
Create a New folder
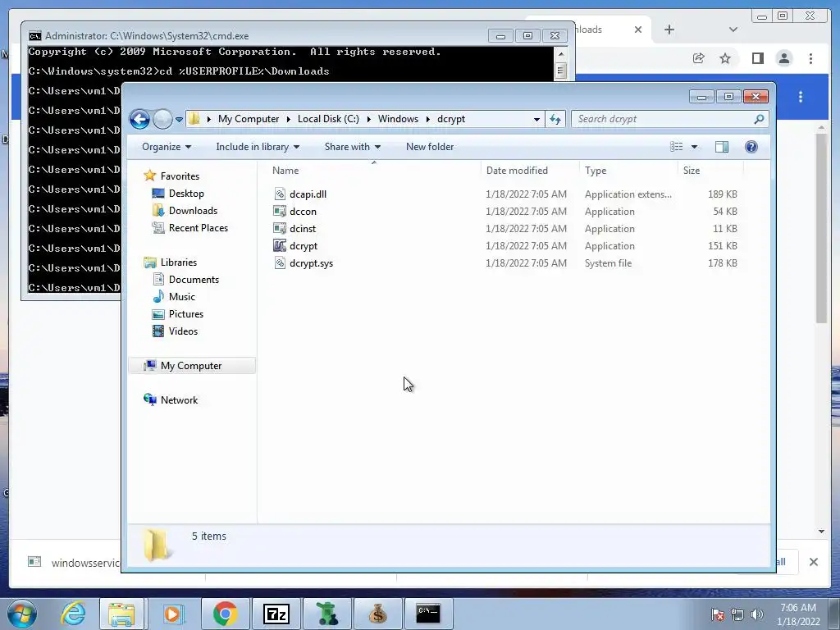(430, 147)
